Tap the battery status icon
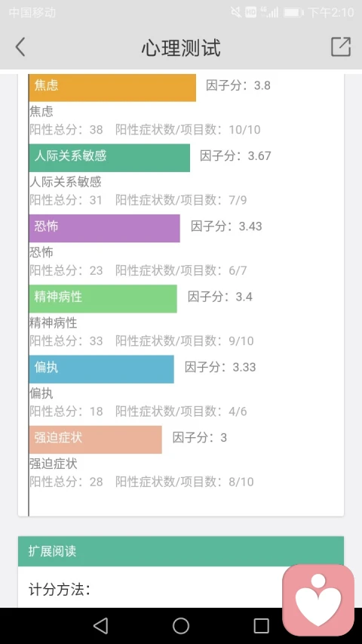Screen dimensions: 362x644 (293, 12)
